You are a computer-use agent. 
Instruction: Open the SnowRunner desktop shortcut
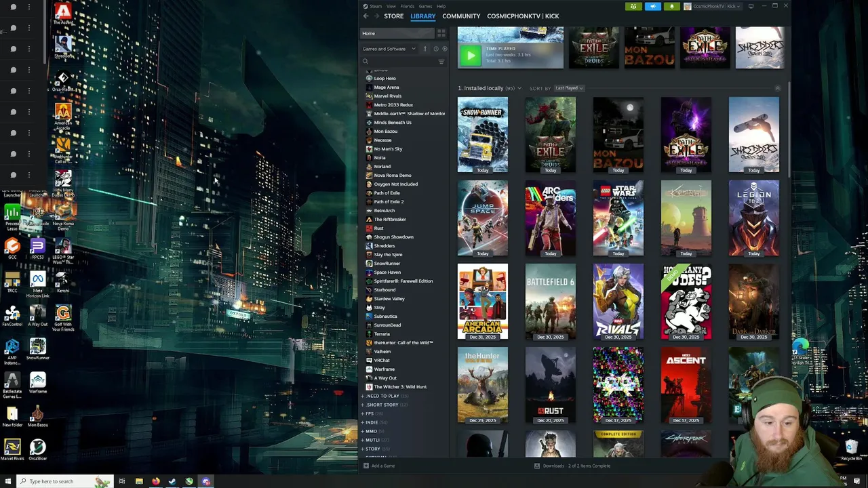pos(38,349)
